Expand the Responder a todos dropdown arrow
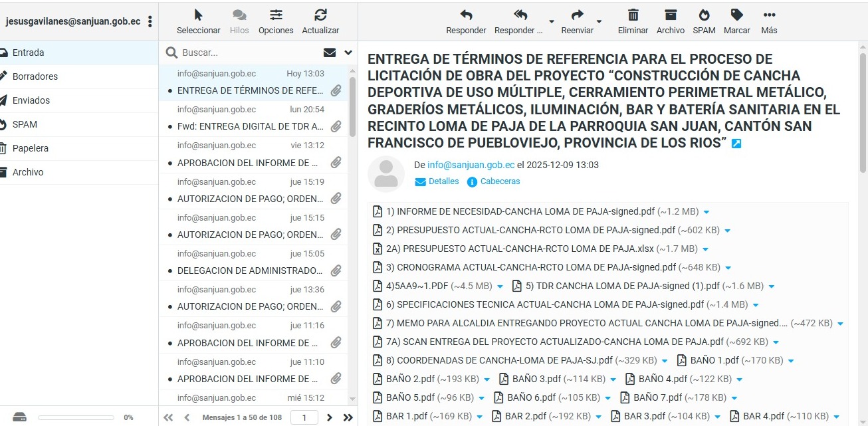Screen dimensions: 868x426 [551, 21]
